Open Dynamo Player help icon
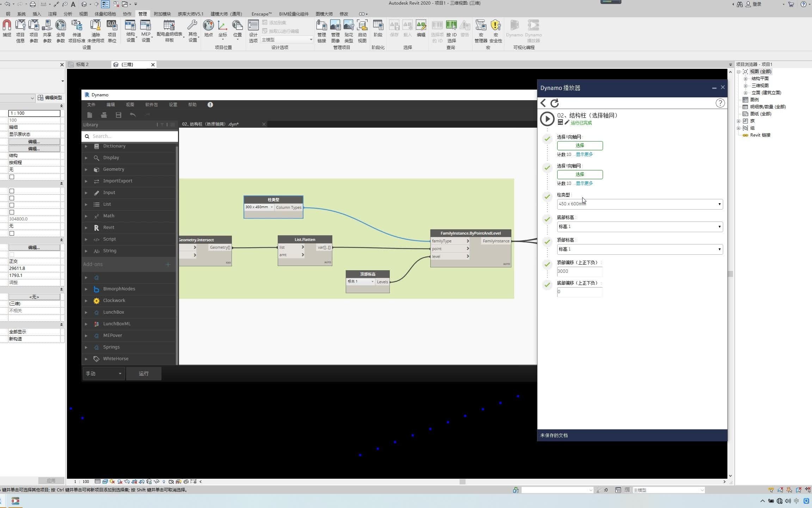 coord(720,103)
